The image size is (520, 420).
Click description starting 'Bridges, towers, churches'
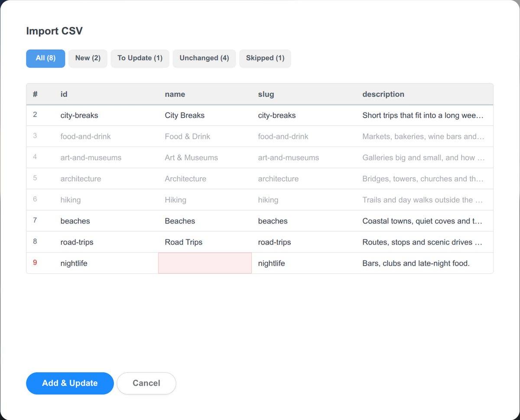coord(425,179)
